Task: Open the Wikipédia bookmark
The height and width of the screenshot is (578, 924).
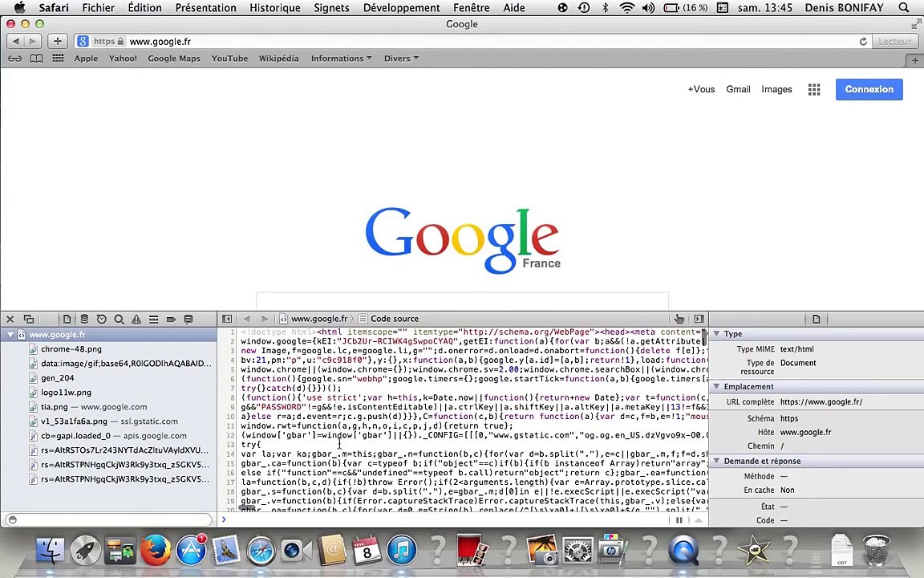Action: 279,59
